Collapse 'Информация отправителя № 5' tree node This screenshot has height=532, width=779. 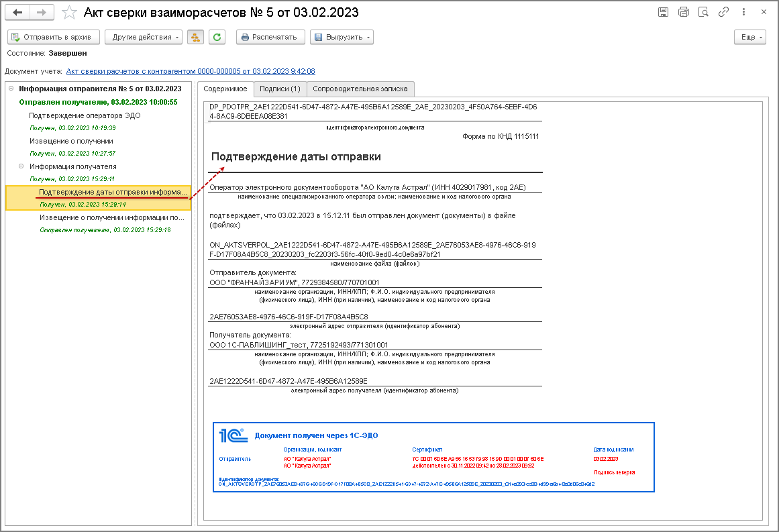(x=11, y=89)
